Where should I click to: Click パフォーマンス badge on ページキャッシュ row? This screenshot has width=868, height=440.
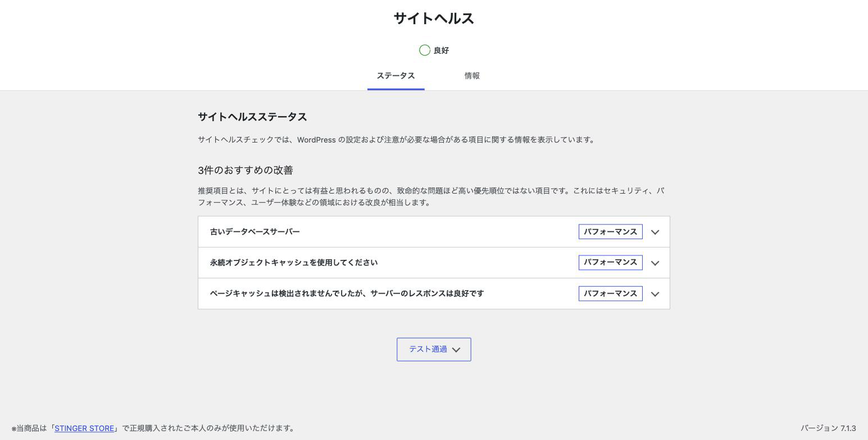[x=610, y=294]
